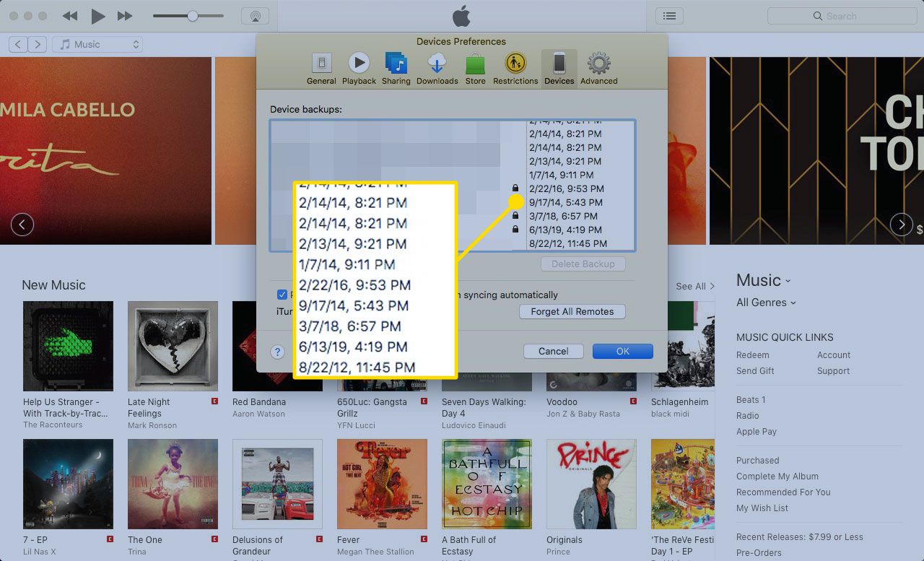924x561 pixels.
Task: Cancel the Devices Preferences dialog
Action: (554, 352)
